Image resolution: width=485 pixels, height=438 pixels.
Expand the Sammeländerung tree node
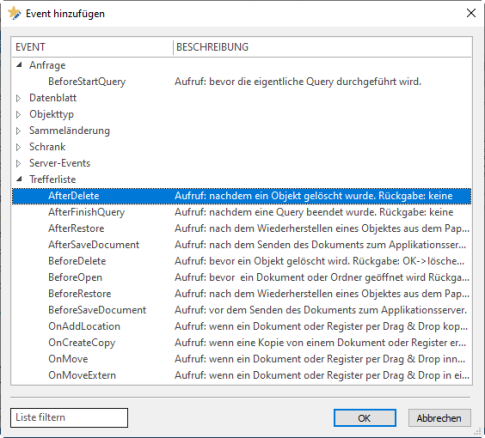[19, 131]
